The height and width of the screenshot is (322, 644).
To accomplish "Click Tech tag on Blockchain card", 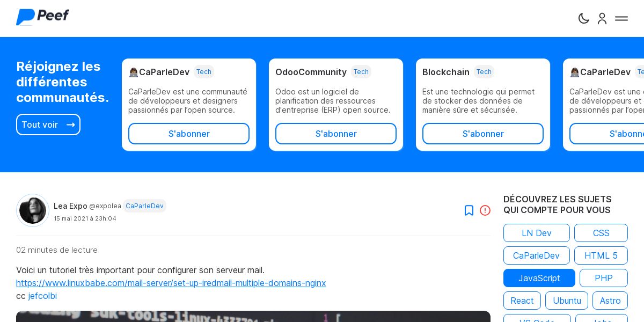I will pyautogui.click(x=484, y=72).
